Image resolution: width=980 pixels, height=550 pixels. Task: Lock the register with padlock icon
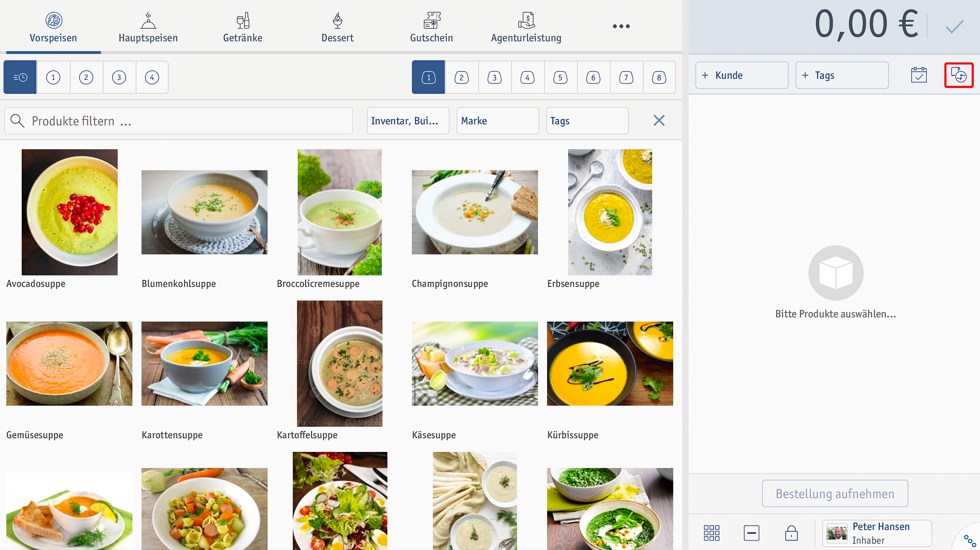coord(791,533)
